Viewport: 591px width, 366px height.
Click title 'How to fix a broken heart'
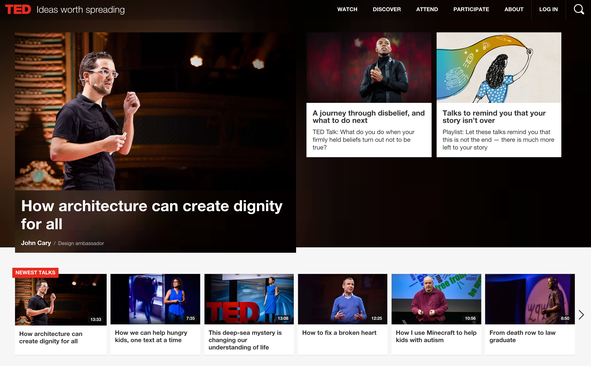[339, 333]
